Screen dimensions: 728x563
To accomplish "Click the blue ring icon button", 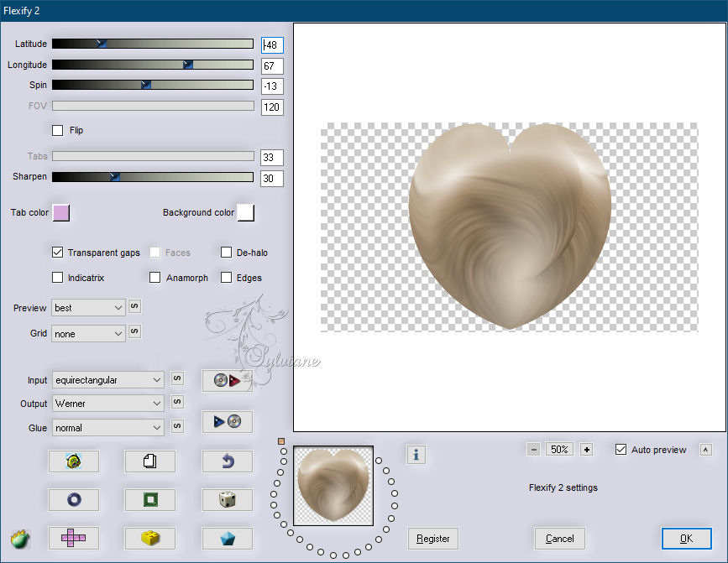I will [74, 499].
